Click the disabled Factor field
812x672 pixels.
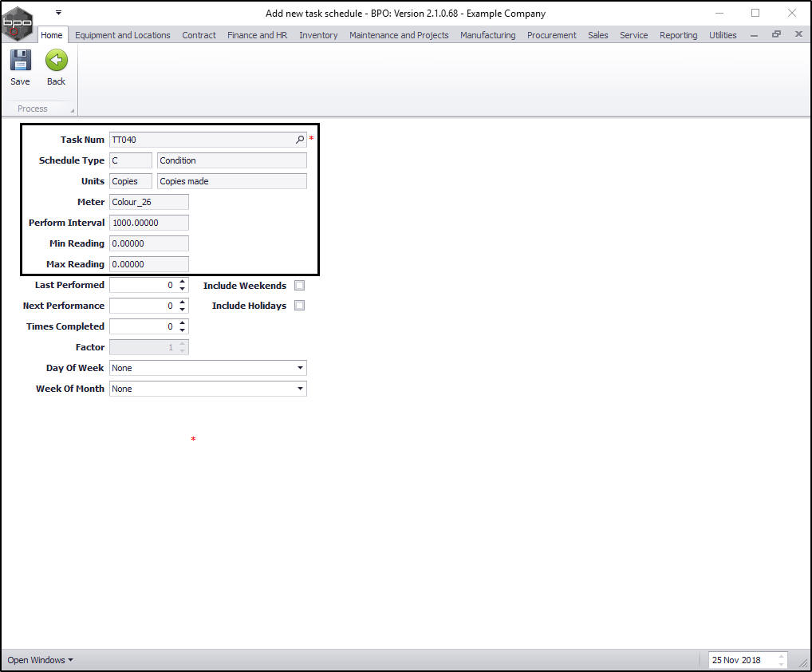click(148, 347)
